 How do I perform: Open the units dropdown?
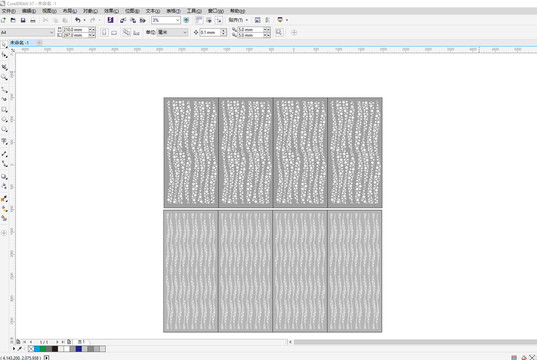(x=185, y=32)
